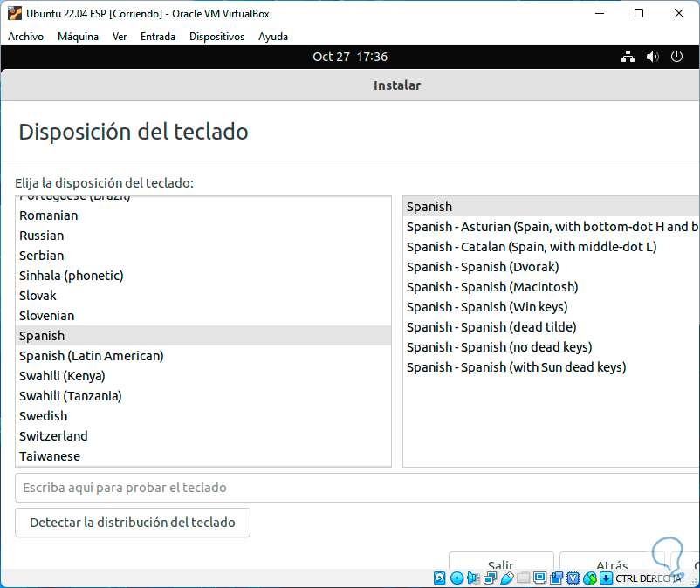The width and height of the screenshot is (700, 588).
Task: Click the network adapters status icon
Action: coord(491,578)
